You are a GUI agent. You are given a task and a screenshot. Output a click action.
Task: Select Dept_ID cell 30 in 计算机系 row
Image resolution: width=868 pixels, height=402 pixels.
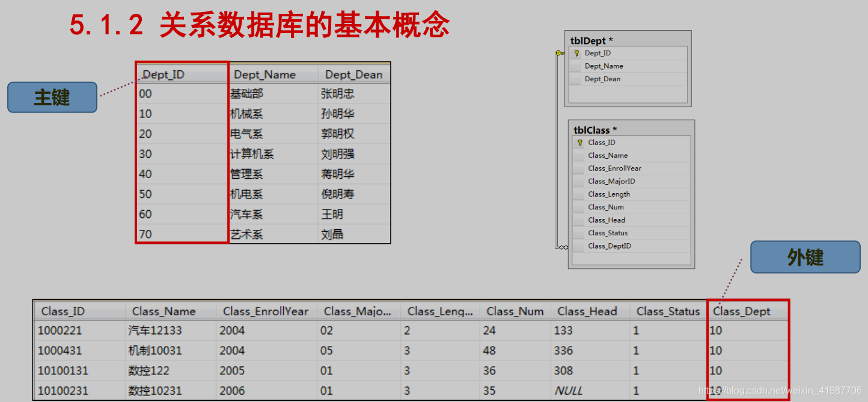[183, 154]
